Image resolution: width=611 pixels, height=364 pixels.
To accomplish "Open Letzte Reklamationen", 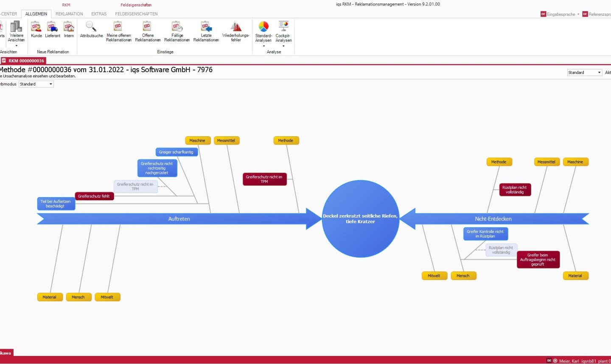I will coord(206,30).
